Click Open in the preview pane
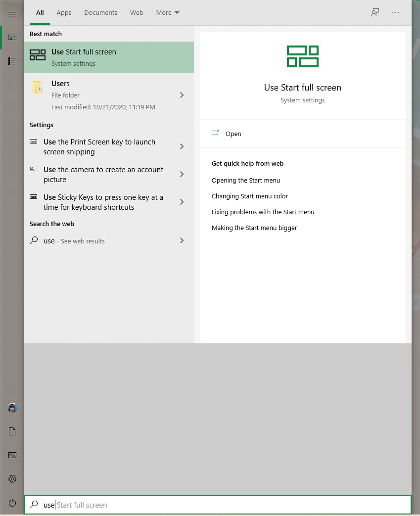Screen dimensions: 420x516 point(233,134)
